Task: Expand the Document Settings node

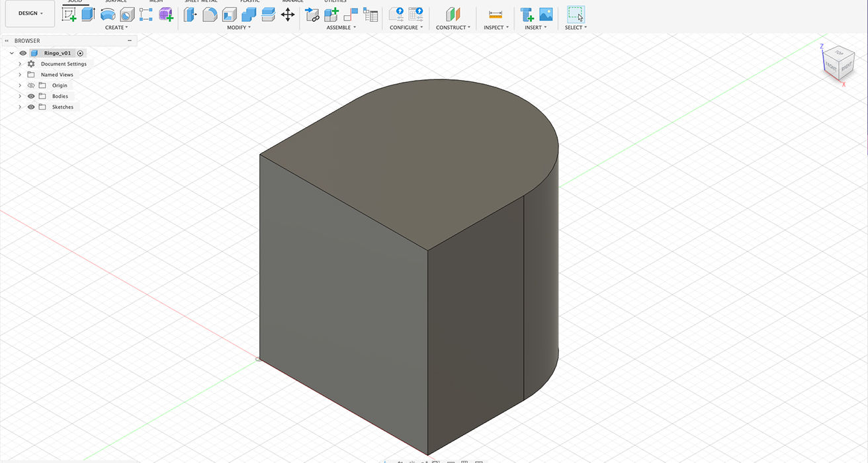Action: point(20,63)
